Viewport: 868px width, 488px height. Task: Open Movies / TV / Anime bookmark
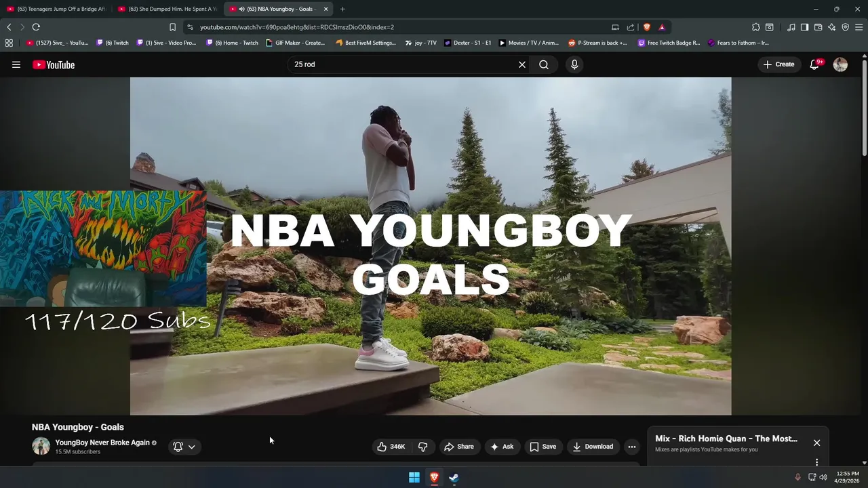point(529,43)
